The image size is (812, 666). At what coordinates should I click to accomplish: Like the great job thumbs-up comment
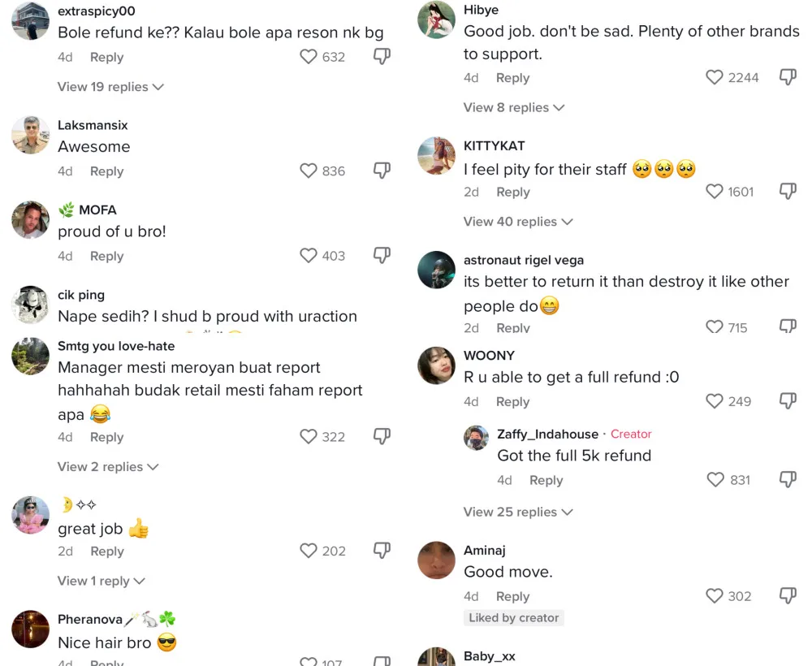pyautogui.click(x=309, y=551)
